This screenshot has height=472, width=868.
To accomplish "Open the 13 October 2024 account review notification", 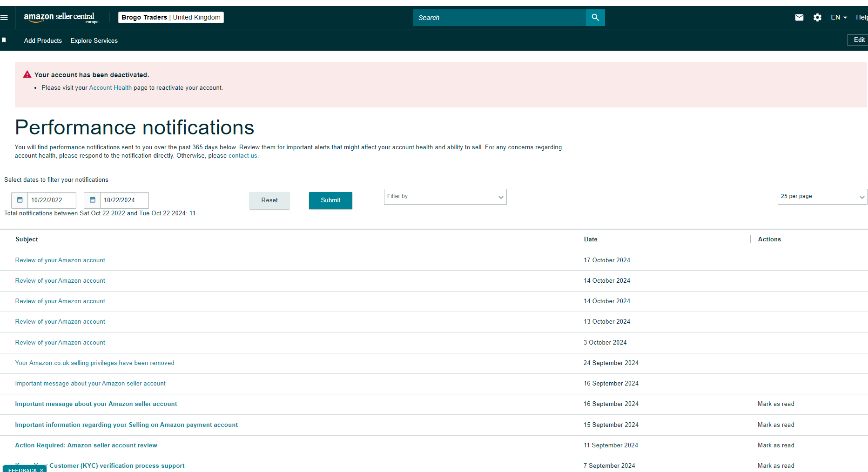I will 60,322.
